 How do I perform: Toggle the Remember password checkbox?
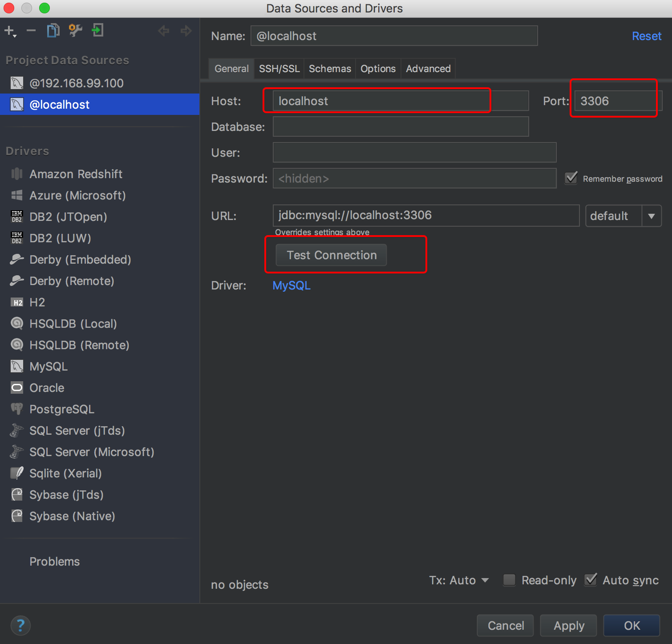click(x=571, y=178)
